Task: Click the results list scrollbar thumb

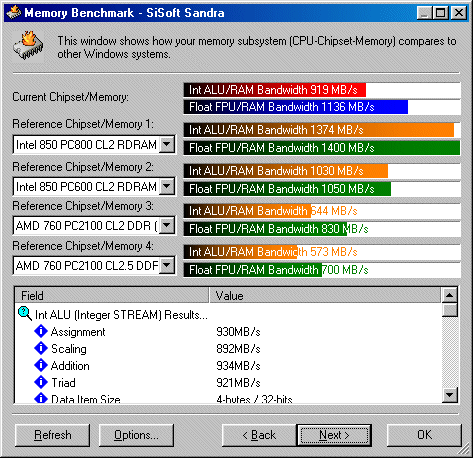Action: (x=450, y=310)
